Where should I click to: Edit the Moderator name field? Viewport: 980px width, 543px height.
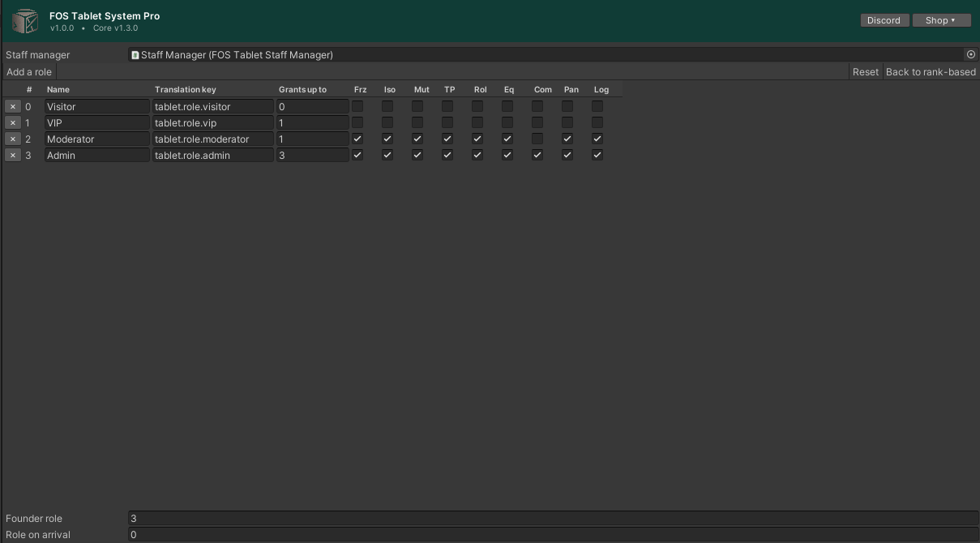(x=97, y=139)
